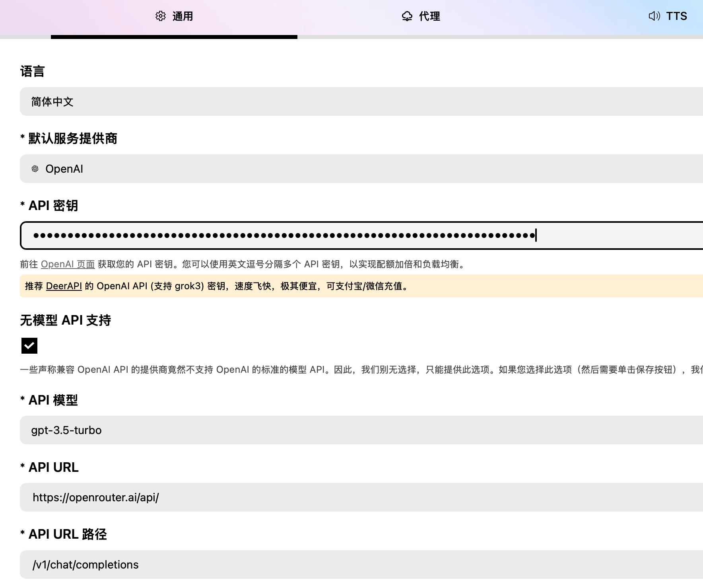The image size is (703, 588).
Task: Follow the OpenAI 页面 link
Action: click(68, 265)
